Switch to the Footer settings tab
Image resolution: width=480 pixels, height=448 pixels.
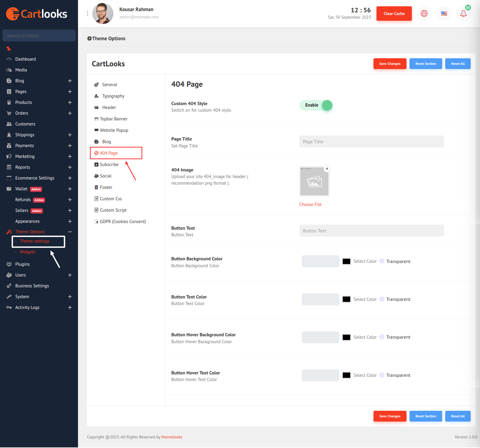tap(106, 187)
